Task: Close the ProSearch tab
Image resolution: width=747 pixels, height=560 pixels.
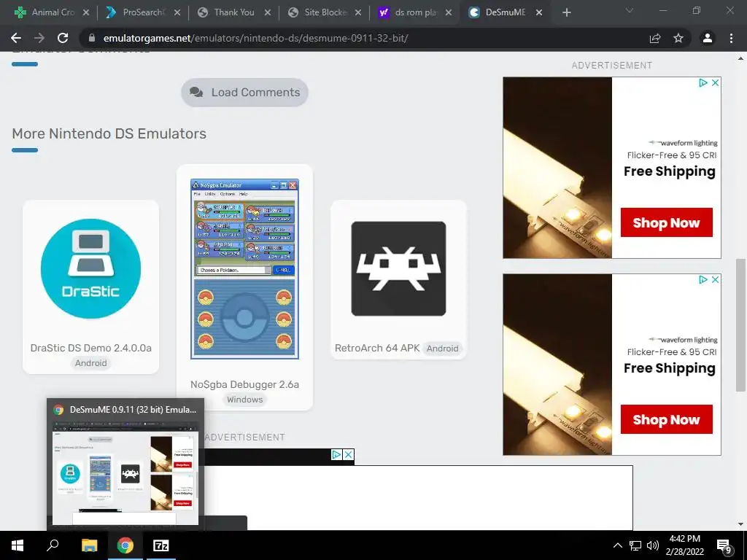Action: tap(177, 12)
